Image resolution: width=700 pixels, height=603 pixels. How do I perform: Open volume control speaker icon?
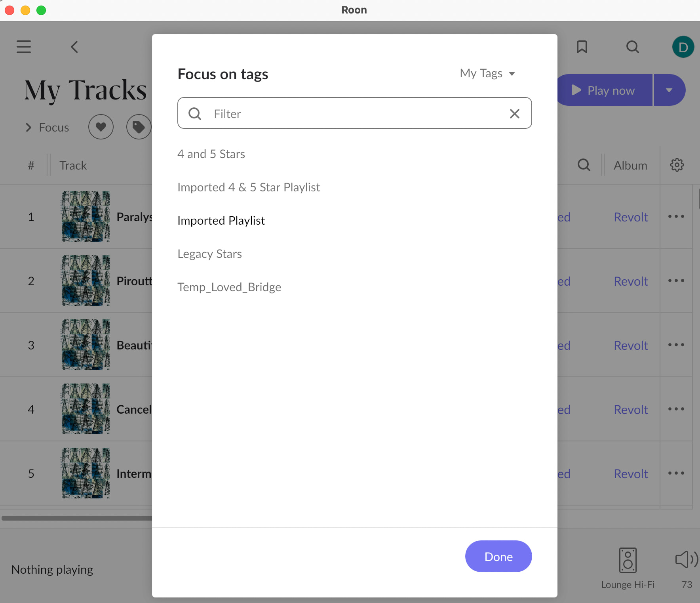pyautogui.click(x=687, y=559)
